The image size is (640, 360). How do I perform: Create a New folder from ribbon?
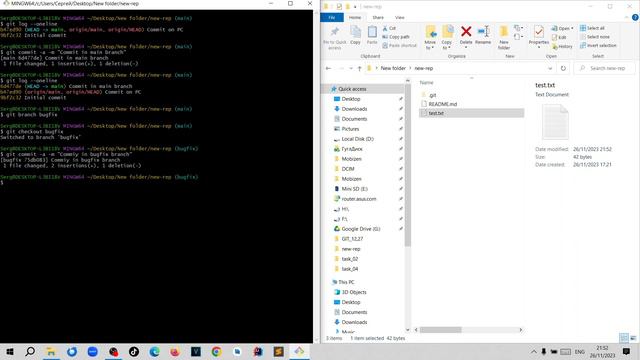tap(504, 38)
